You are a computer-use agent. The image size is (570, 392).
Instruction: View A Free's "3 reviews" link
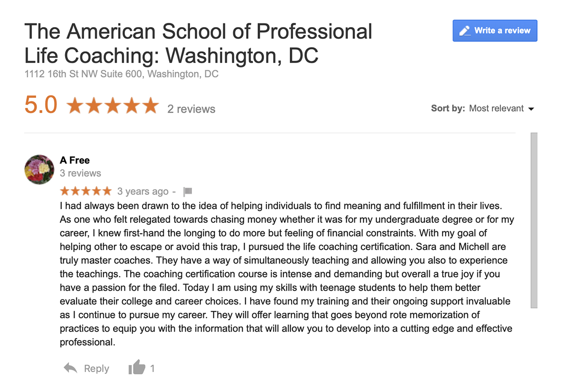click(x=80, y=173)
